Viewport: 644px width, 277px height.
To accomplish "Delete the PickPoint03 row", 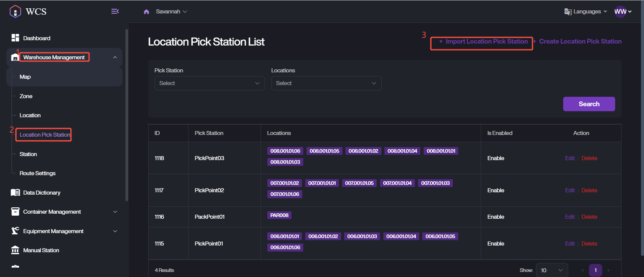I will tap(589, 158).
